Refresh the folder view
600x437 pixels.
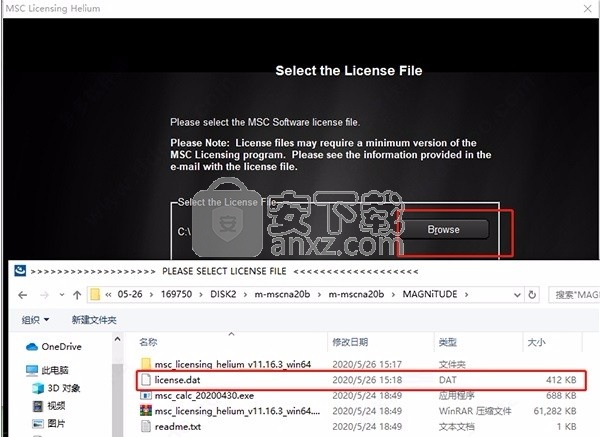[532, 295]
